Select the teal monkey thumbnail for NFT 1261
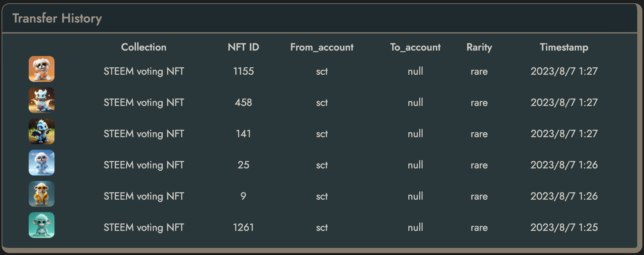 (42, 225)
